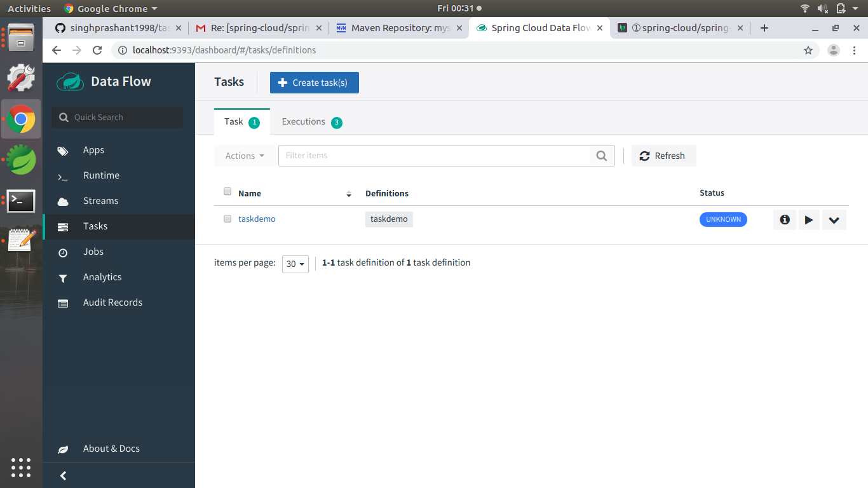This screenshot has height=488, width=868.
Task: Collapse the sidebar with left chevron
Action: [x=63, y=475]
